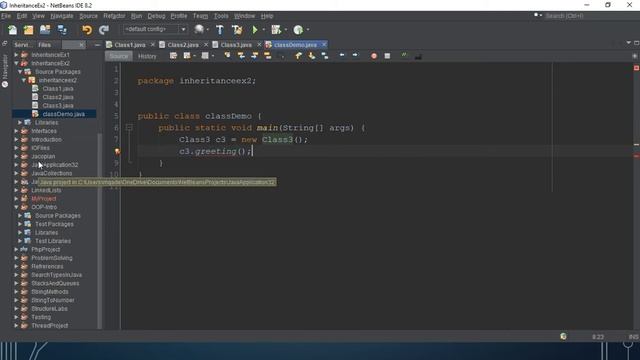This screenshot has width=640, height=360.
Task: Switch to the Class2.java tab
Action: click(183, 45)
